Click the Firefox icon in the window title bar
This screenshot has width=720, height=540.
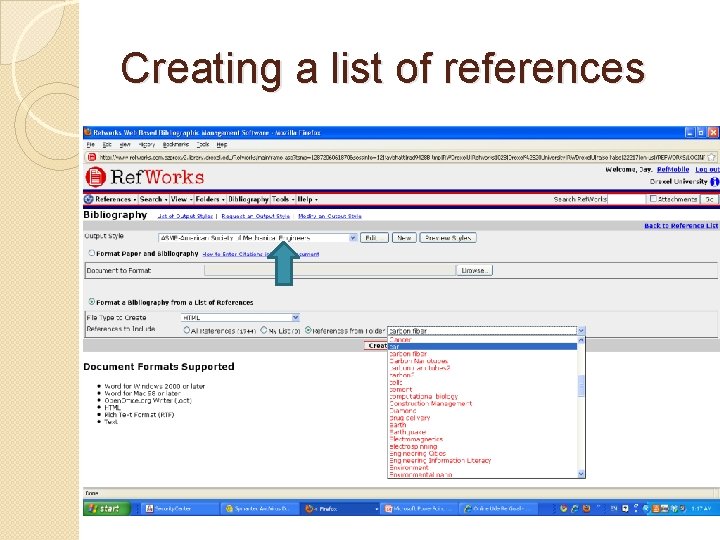point(88,133)
